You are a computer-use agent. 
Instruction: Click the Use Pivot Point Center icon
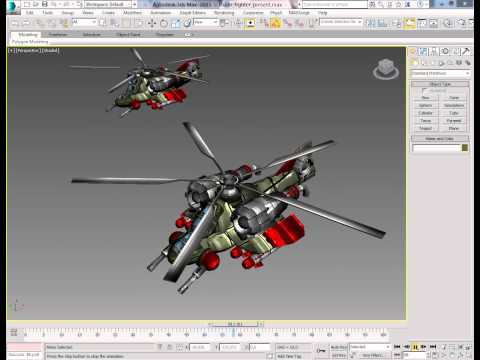pyautogui.click(x=225, y=23)
